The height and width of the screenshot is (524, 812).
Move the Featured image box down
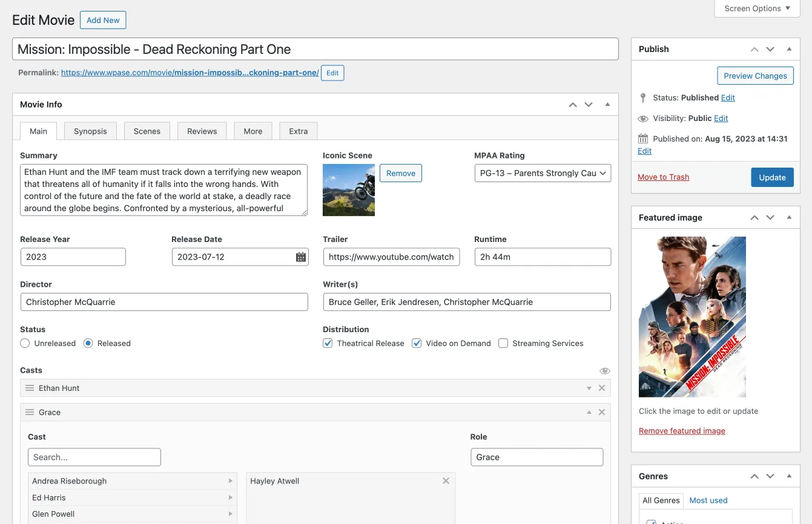tap(770, 217)
